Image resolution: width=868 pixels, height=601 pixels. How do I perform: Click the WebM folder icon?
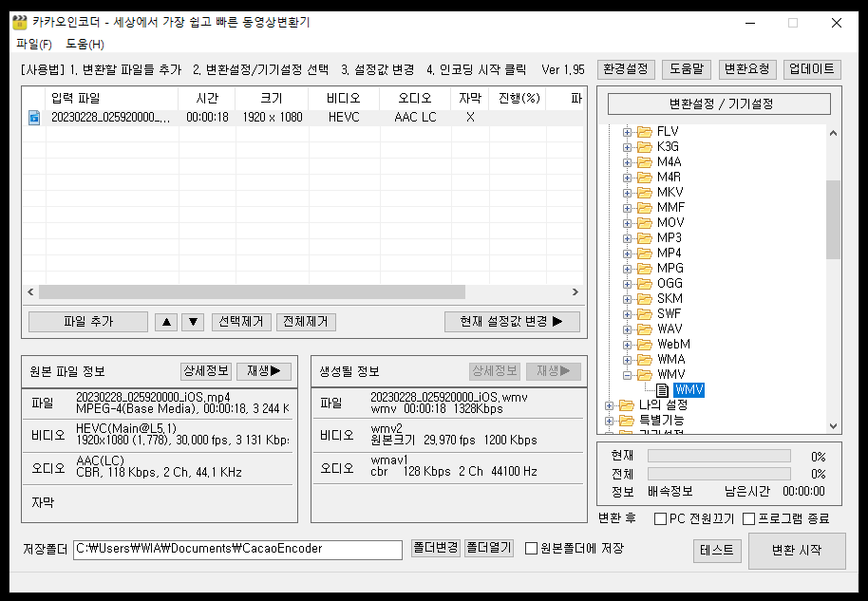644,345
